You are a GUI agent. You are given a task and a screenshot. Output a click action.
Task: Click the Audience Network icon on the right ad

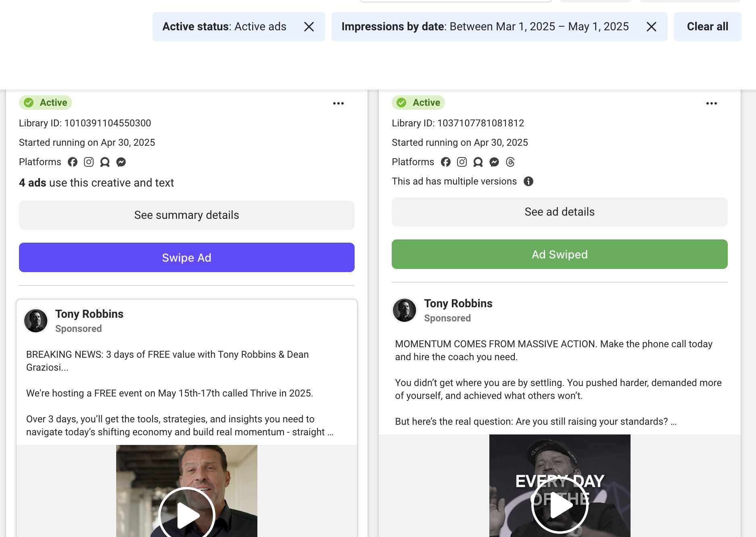click(x=478, y=162)
